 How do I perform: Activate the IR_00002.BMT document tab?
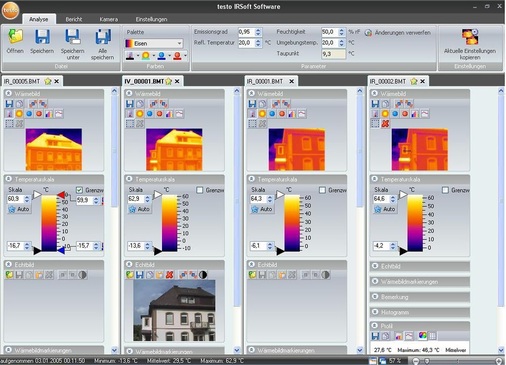pos(388,81)
